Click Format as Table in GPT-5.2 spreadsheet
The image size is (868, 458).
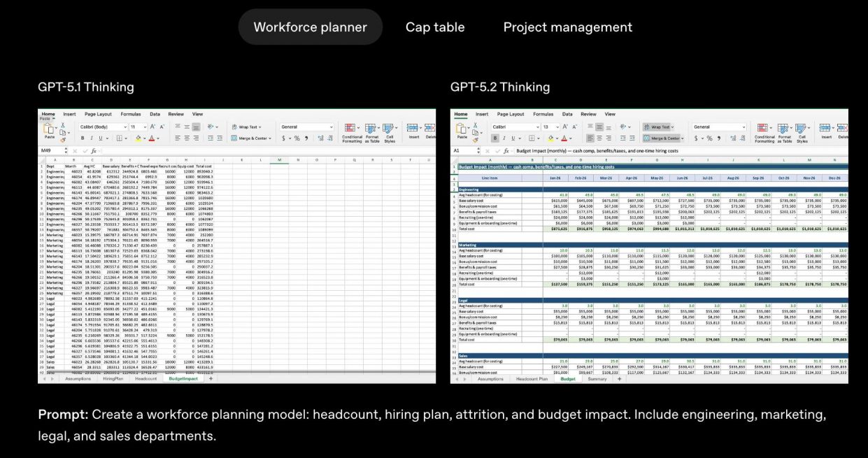(783, 127)
